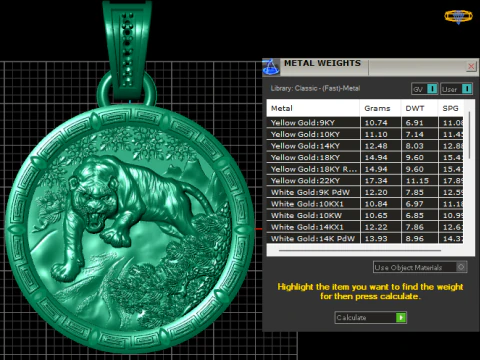Screen dimensions: 480x360
Task: Click the Metal Weights title bar
Action: [x=370, y=67]
